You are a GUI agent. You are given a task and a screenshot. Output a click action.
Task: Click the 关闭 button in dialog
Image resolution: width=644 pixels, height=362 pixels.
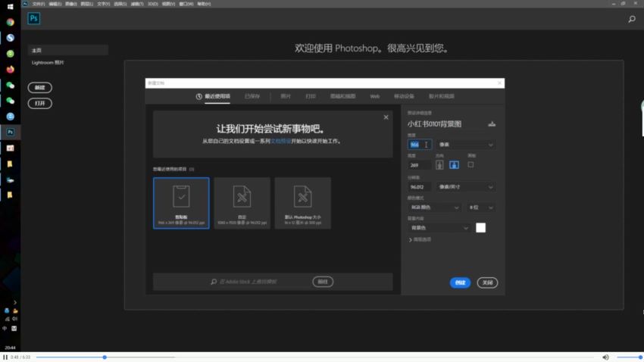487,282
